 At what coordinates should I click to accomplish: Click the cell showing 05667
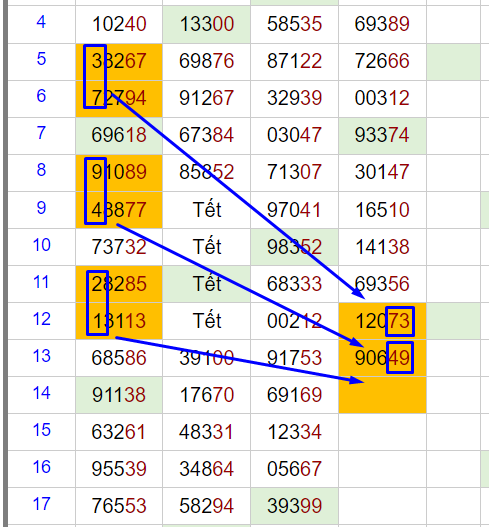point(294,469)
